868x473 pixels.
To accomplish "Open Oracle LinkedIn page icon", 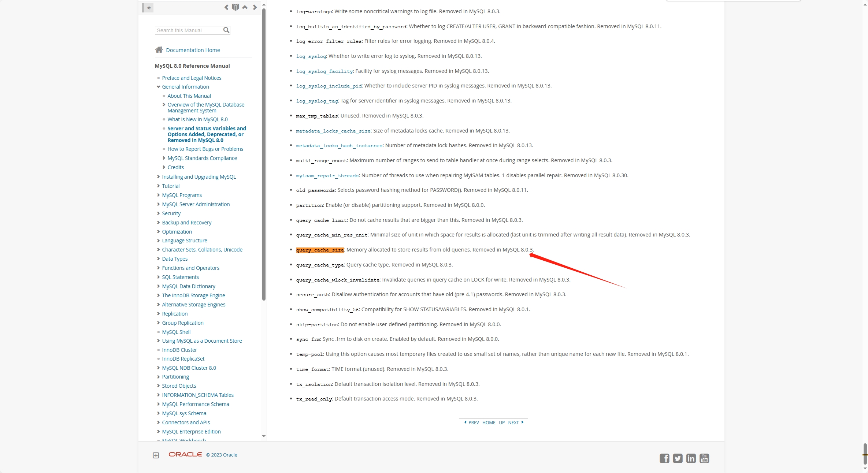I will point(691,458).
